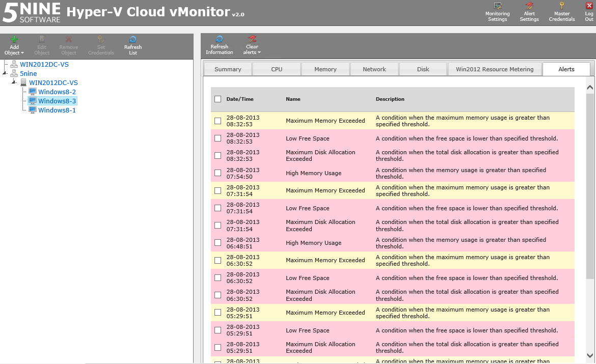Click the Edit Object toolbar icon
This screenshot has height=364, width=596.
pyautogui.click(x=42, y=39)
